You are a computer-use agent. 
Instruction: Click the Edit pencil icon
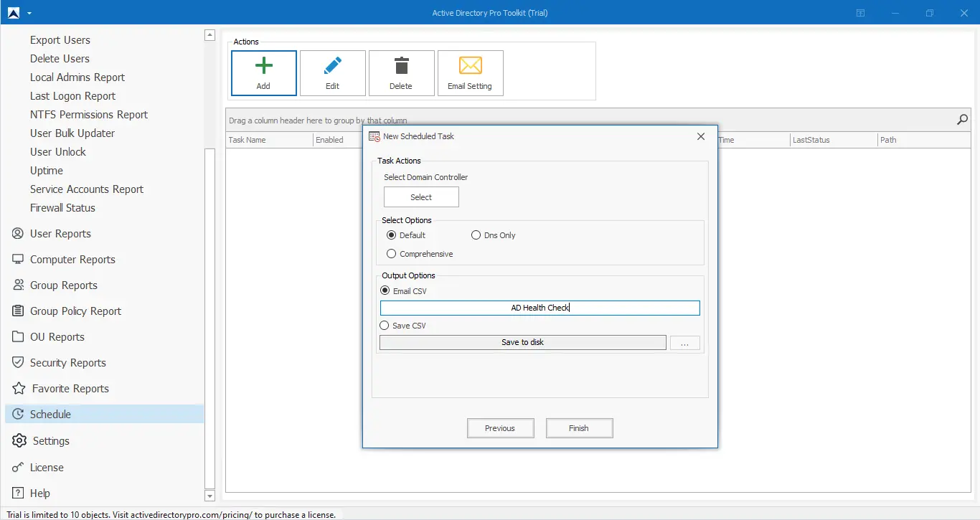point(333,66)
